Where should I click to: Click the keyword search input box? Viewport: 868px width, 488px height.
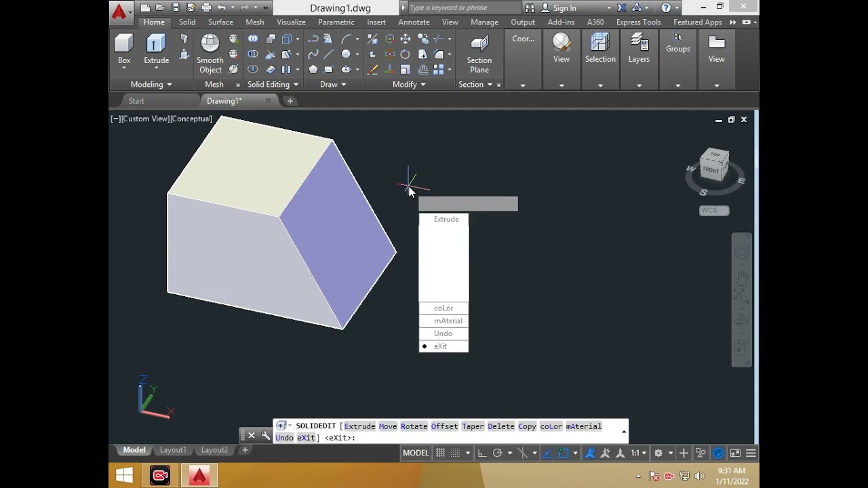(465, 7)
